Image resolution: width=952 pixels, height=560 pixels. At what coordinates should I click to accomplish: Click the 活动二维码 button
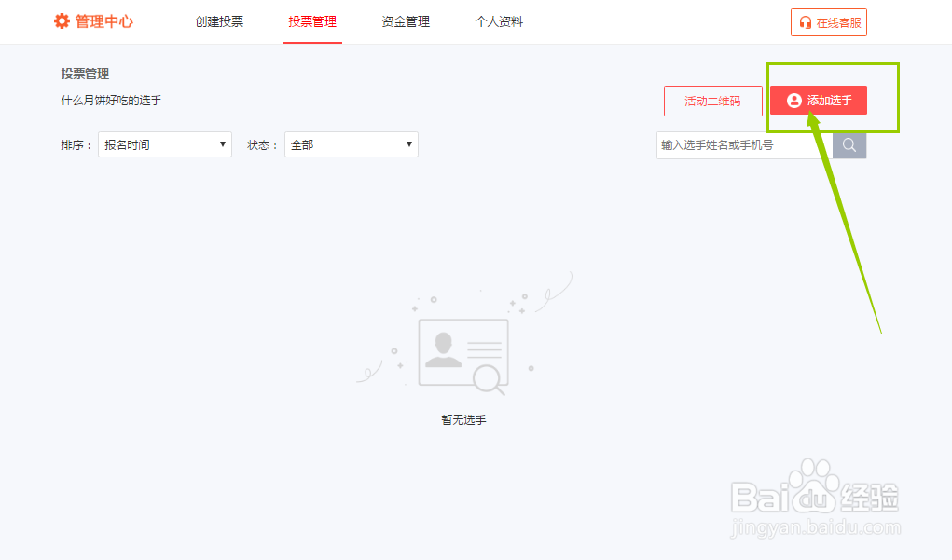pos(712,101)
